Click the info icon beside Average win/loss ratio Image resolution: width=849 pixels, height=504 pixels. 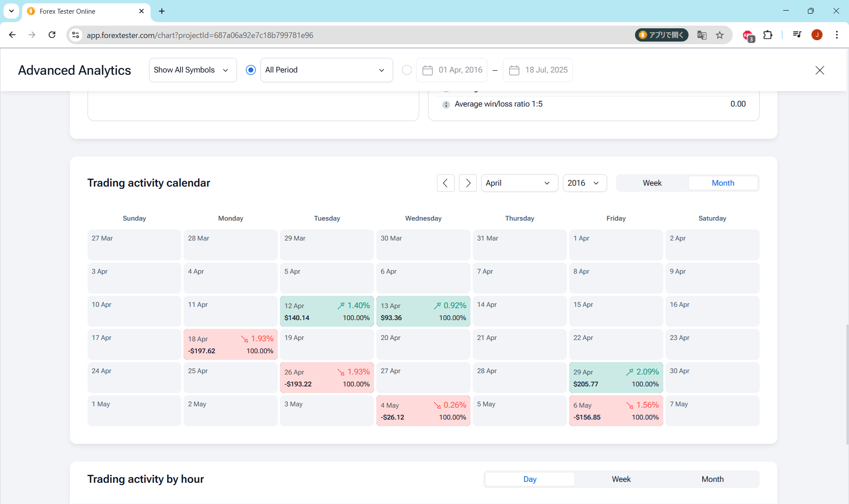[446, 104]
